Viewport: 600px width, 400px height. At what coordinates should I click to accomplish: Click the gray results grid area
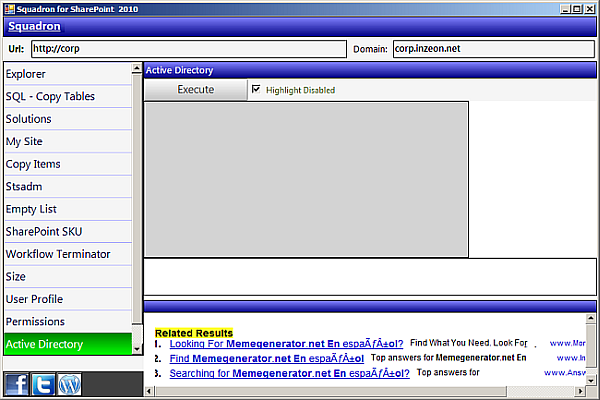coord(306,180)
